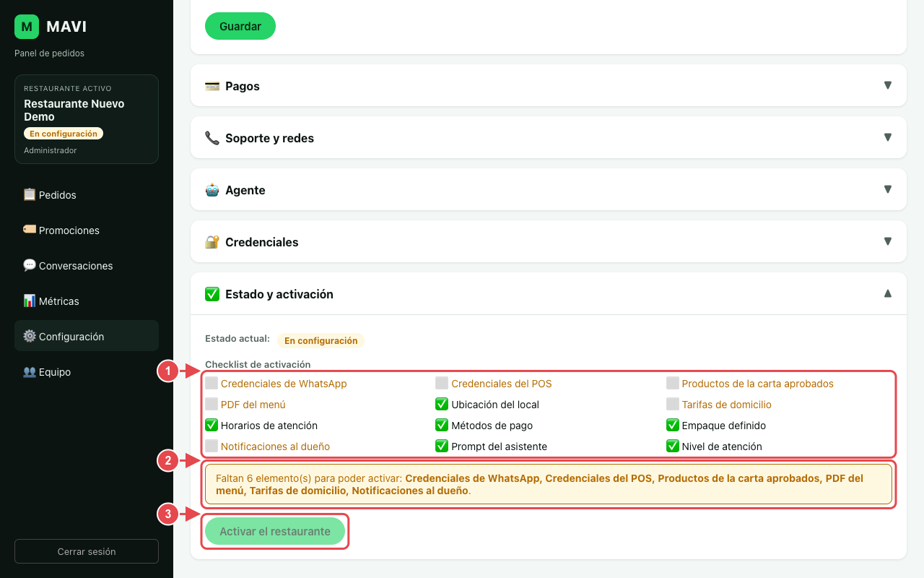Toggle the Tarifas de domicilio checkbox

pos(673,404)
